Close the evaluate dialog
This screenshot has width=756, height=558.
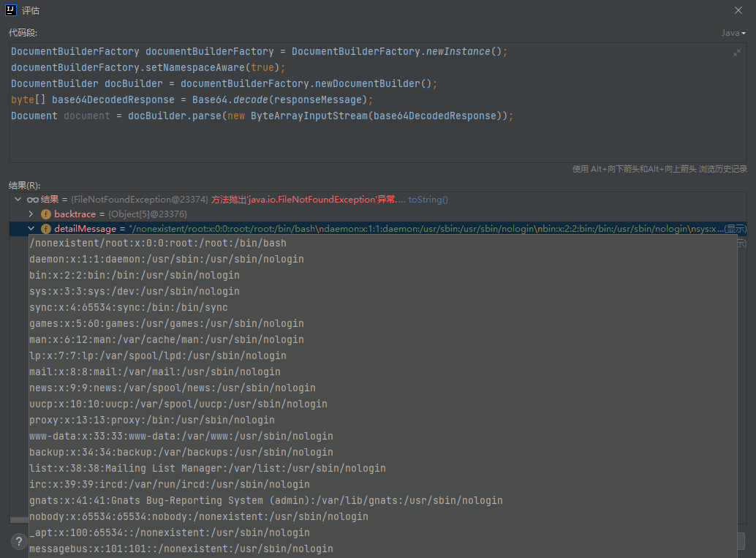click(738, 10)
